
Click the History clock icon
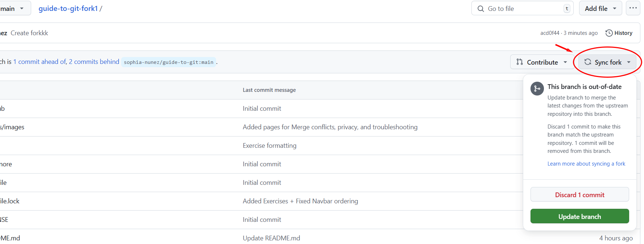pos(609,33)
